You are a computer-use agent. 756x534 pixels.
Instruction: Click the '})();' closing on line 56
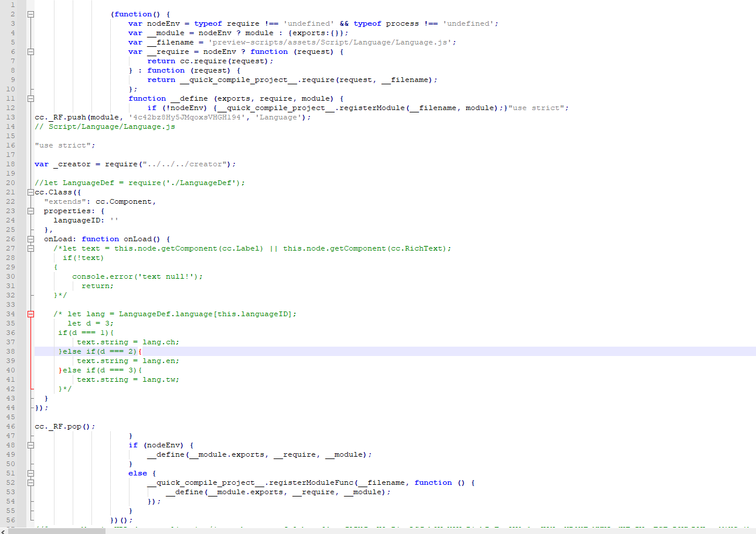pyautogui.click(x=121, y=520)
